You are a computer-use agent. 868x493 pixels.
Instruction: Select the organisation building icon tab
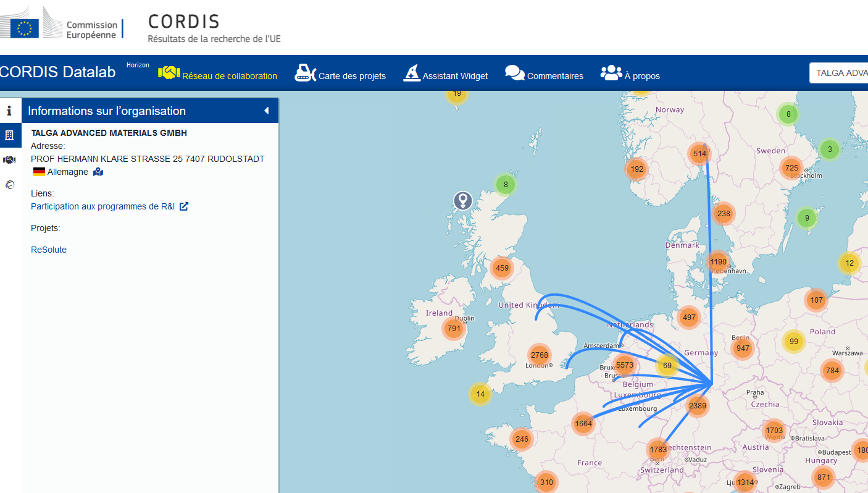[9, 135]
